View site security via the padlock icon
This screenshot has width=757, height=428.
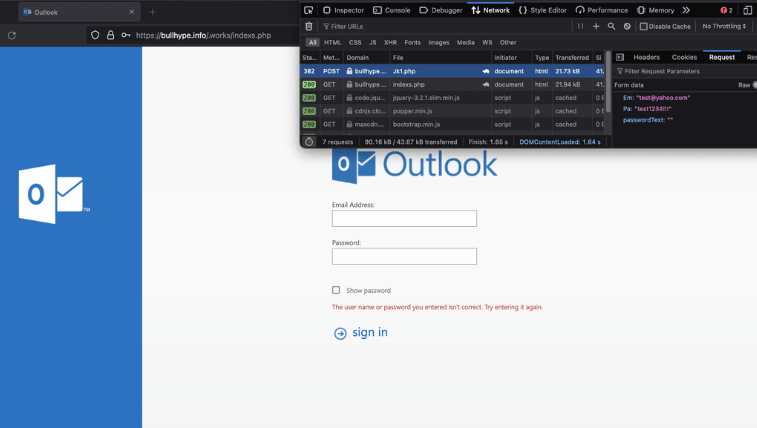[x=110, y=35]
